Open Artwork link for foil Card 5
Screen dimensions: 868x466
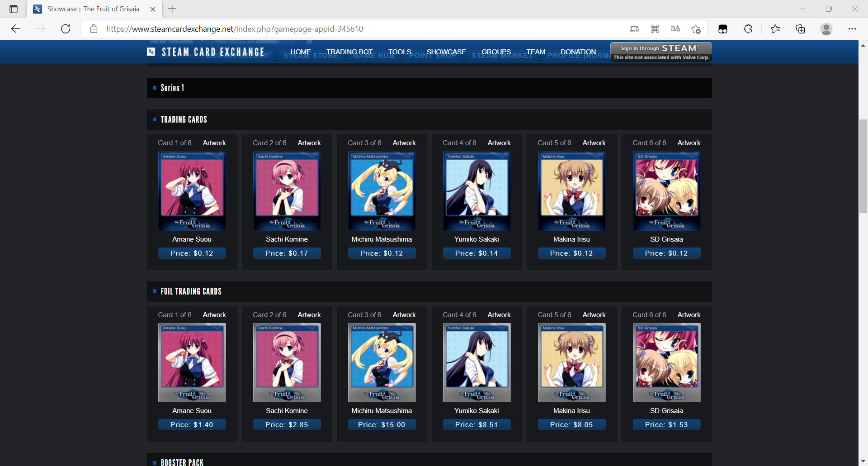tap(594, 315)
